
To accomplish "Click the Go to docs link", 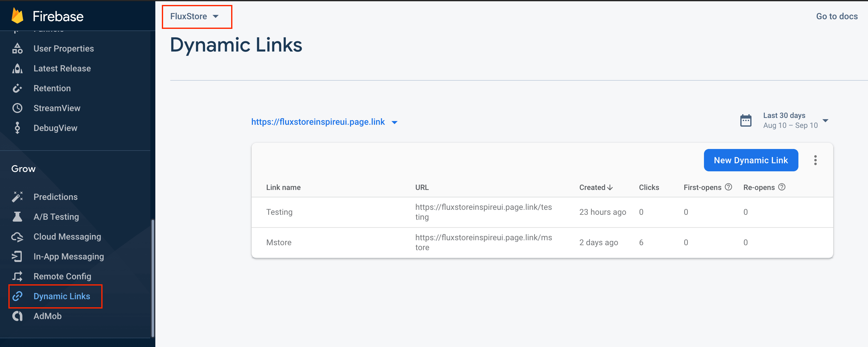I will [837, 16].
